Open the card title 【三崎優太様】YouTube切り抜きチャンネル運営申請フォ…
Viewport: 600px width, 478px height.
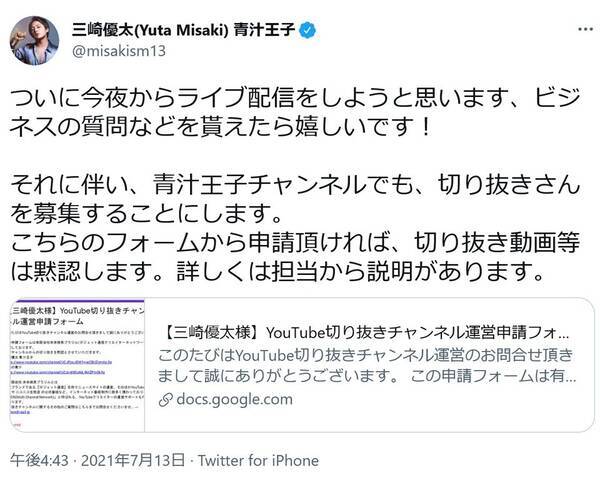[365, 333]
